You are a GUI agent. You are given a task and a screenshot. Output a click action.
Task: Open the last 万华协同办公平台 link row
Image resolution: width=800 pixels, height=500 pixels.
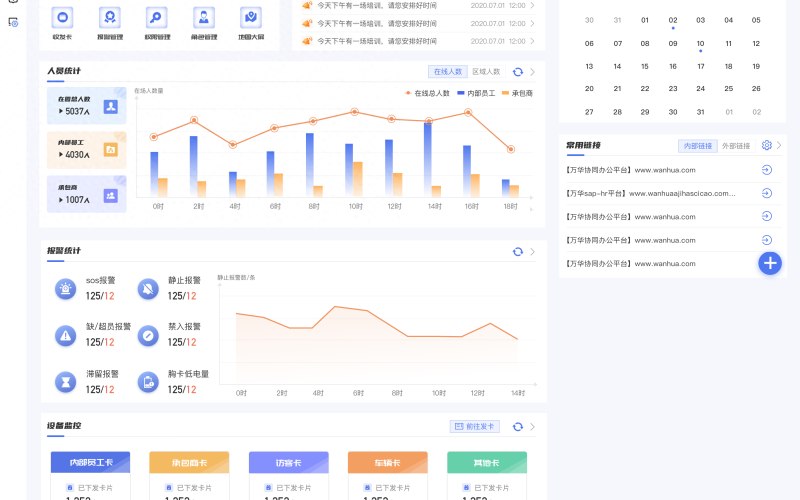[x=631, y=264]
